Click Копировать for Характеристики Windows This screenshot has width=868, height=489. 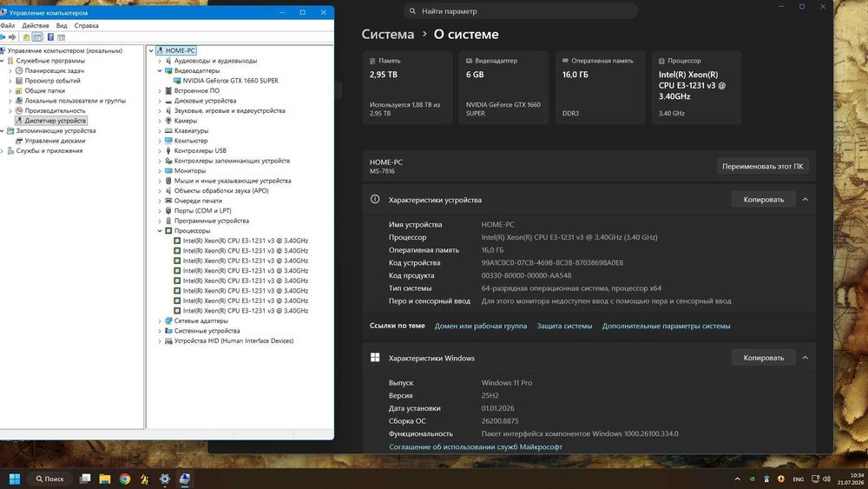click(x=763, y=358)
